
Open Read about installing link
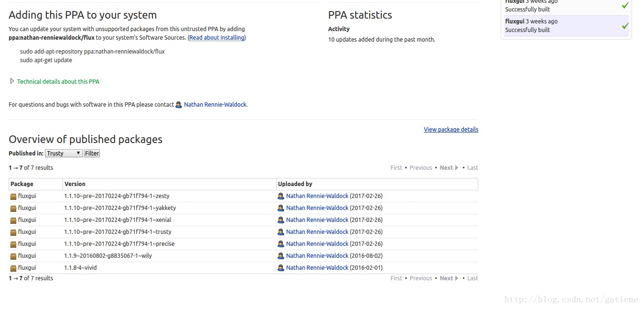pos(217,38)
